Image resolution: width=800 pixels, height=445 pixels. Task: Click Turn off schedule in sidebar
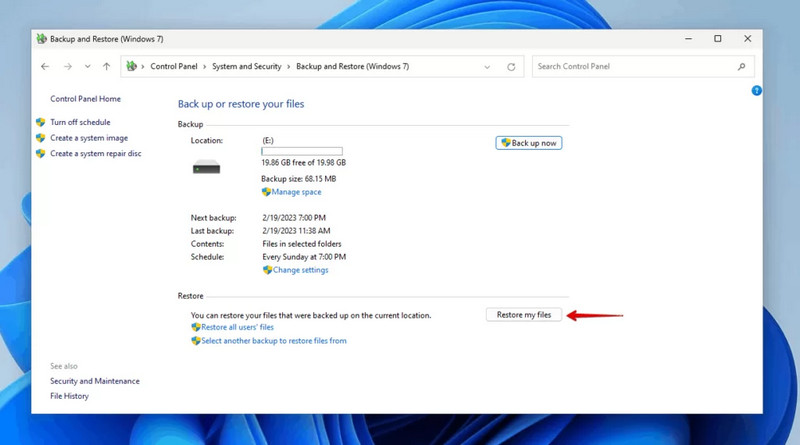[x=80, y=122]
